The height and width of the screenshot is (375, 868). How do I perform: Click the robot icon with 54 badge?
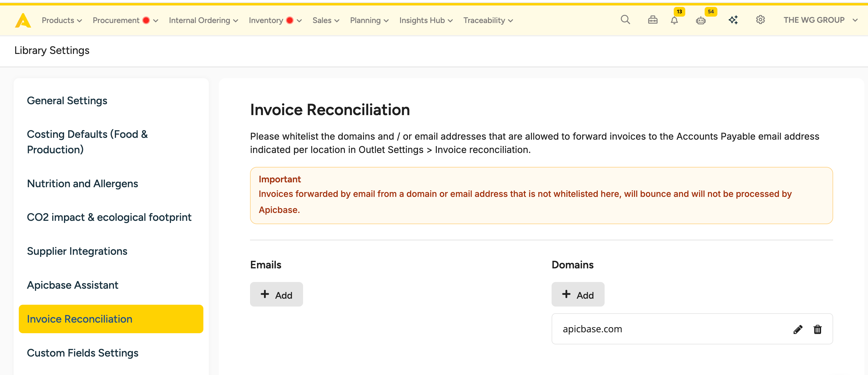click(700, 21)
